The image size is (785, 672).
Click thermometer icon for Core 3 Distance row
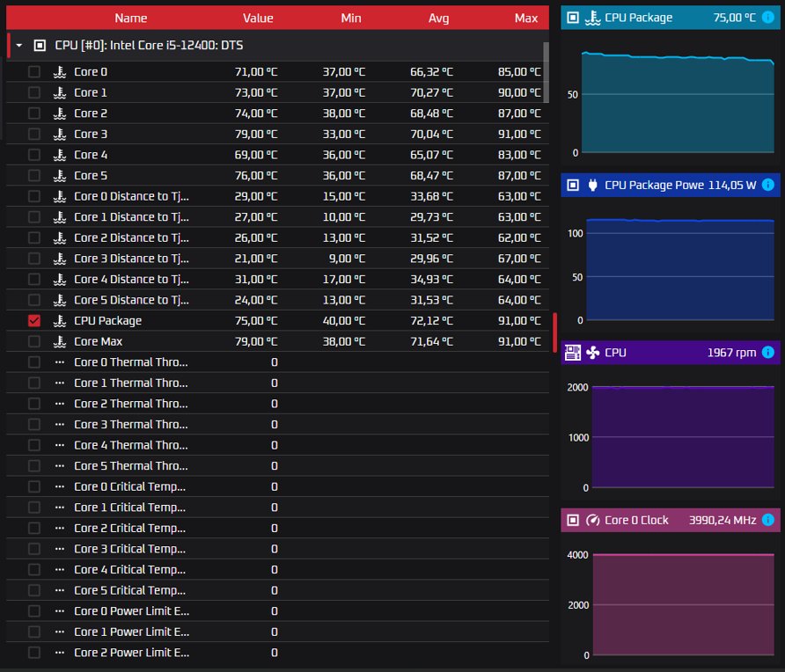[x=60, y=259]
